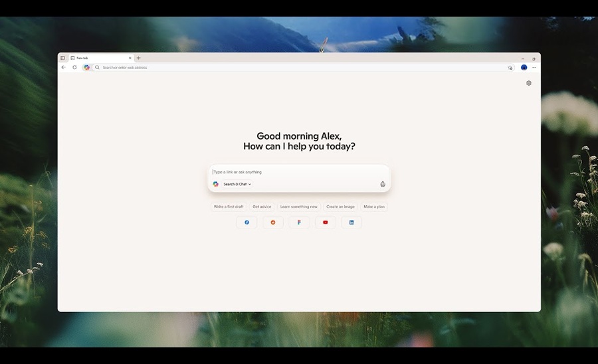Open the Figma quick link
598x364 pixels.
299,223
